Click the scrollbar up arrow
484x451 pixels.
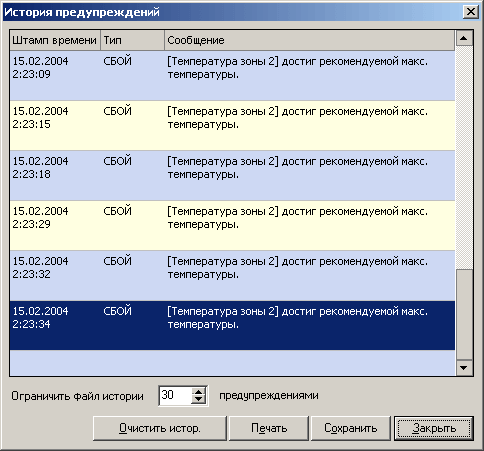click(464, 38)
